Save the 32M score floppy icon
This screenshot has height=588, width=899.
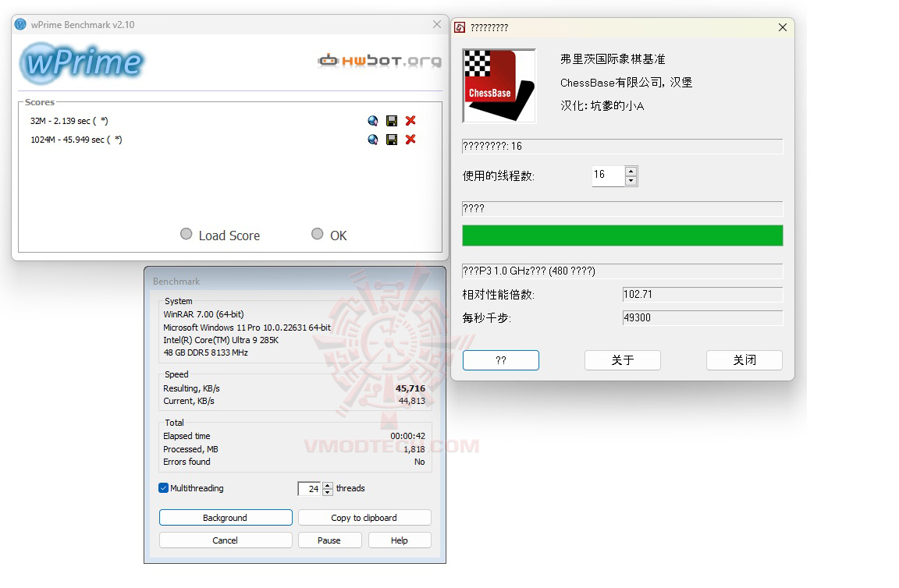[392, 121]
